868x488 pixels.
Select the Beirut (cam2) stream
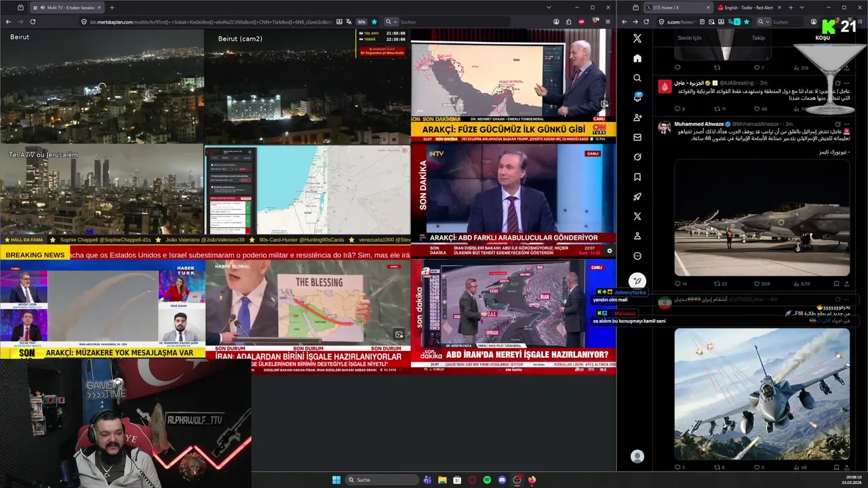307,85
